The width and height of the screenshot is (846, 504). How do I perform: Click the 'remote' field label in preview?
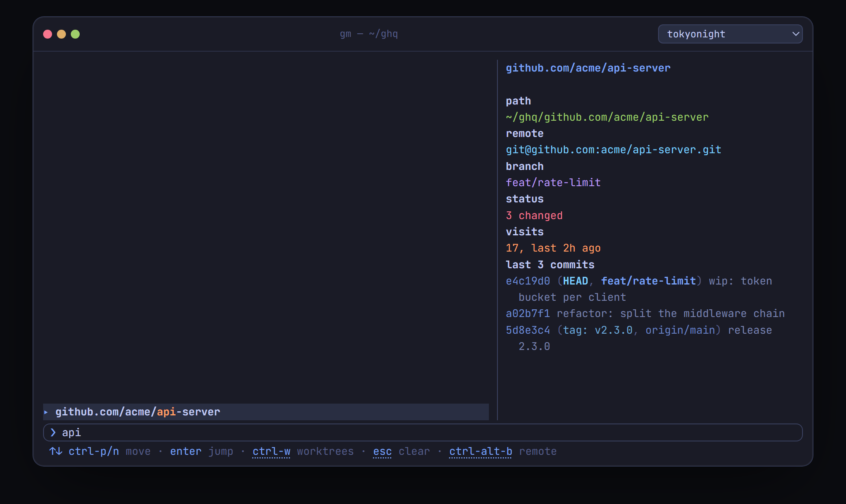click(x=525, y=133)
